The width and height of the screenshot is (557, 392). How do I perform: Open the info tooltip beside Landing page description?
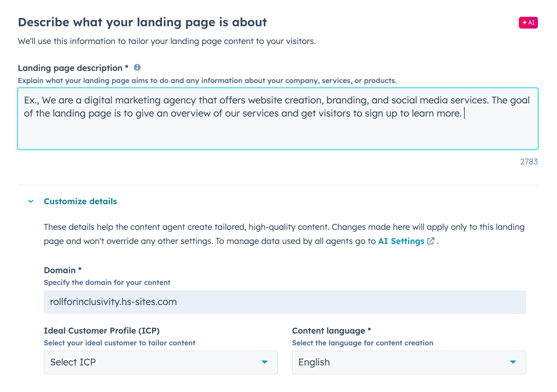(138, 68)
